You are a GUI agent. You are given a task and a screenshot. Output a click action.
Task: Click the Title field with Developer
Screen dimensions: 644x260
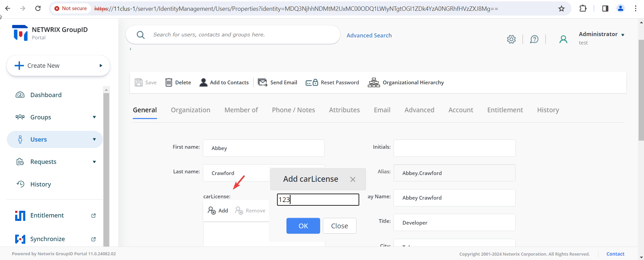pos(455,223)
